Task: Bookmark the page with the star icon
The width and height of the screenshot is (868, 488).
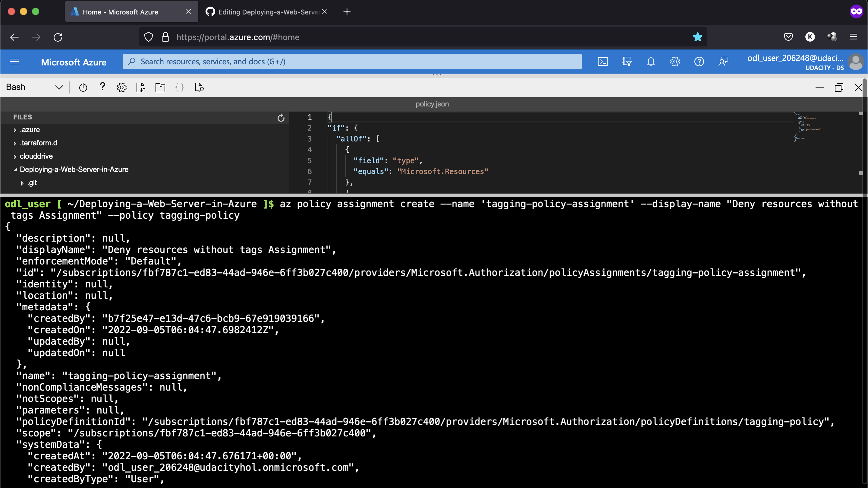Action: click(698, 37)
